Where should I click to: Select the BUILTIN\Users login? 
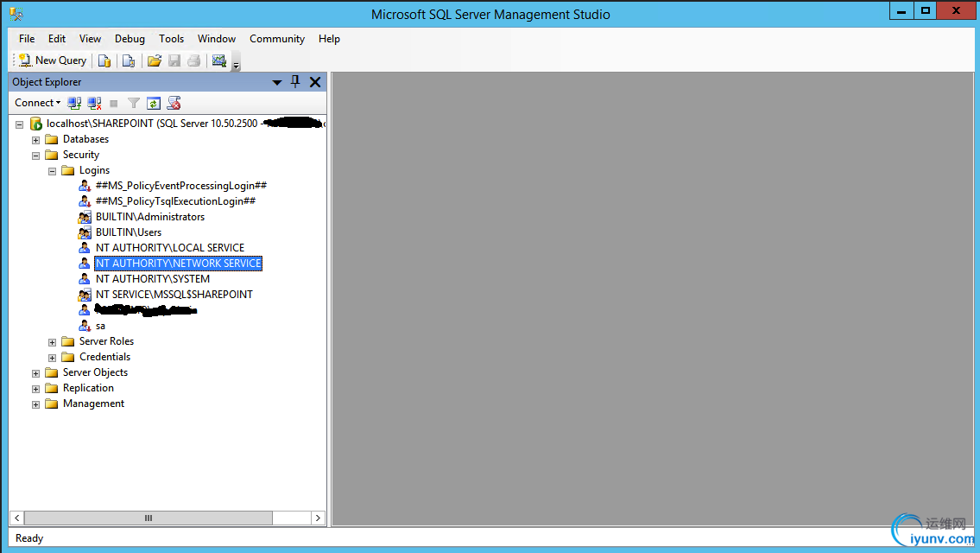[128, 232]
